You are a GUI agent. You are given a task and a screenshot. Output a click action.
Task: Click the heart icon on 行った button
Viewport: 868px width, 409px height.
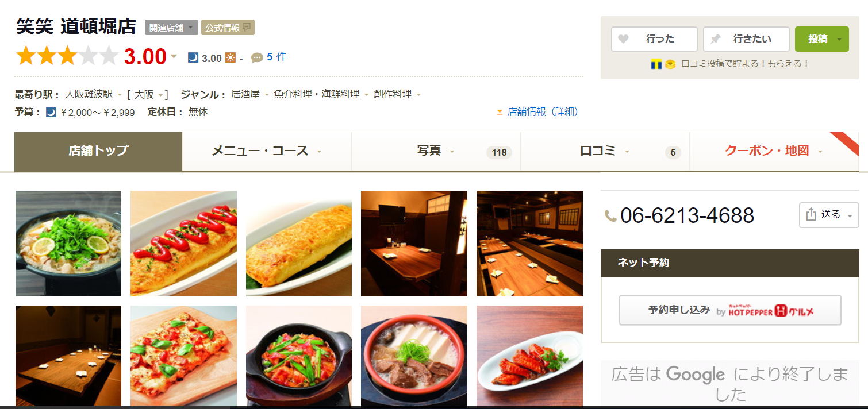(624, 39)
